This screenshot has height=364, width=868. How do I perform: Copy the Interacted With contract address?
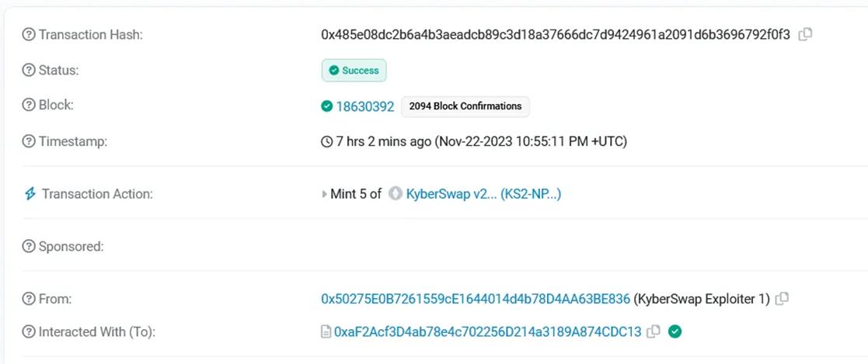pyautogui.click(x=654, y=332)
